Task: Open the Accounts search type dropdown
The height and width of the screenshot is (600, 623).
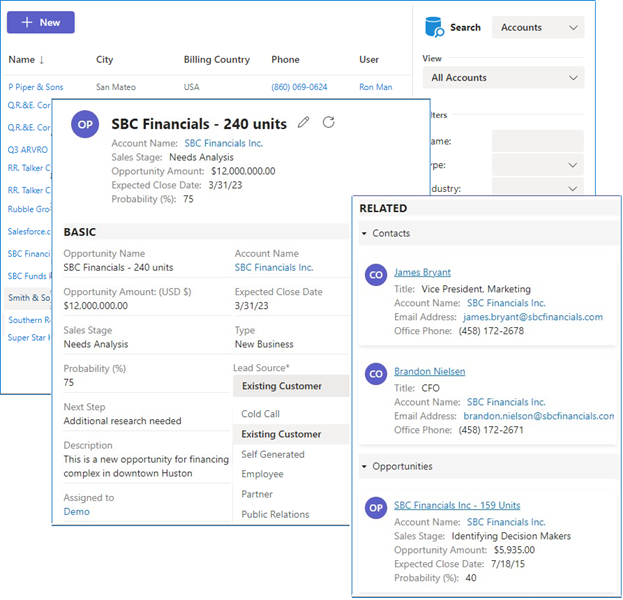Action: [538, 28]
